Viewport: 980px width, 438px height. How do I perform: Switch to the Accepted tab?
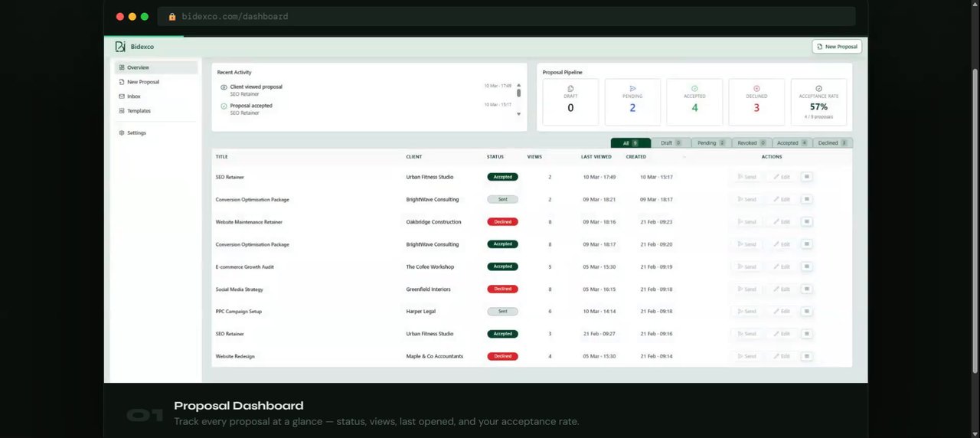coord(792,143)
